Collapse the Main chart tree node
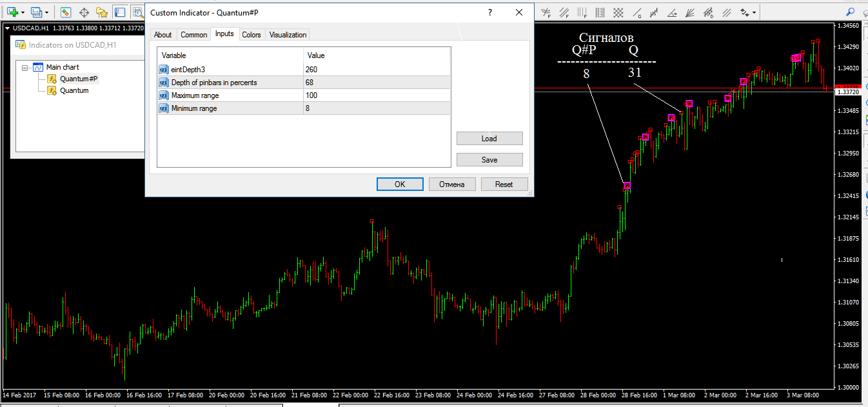This screenshot has width=868, height=407. pos(26,67)
